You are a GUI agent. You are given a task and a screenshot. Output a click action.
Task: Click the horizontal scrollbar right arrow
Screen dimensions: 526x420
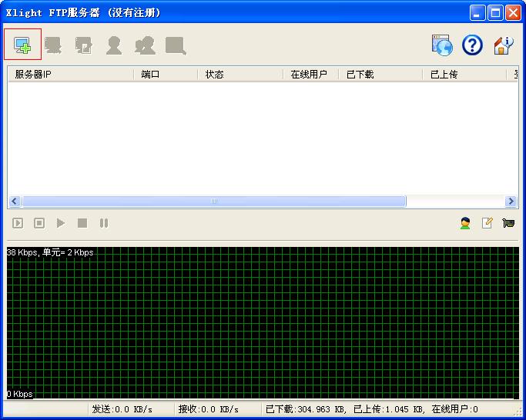click(511, 201)
